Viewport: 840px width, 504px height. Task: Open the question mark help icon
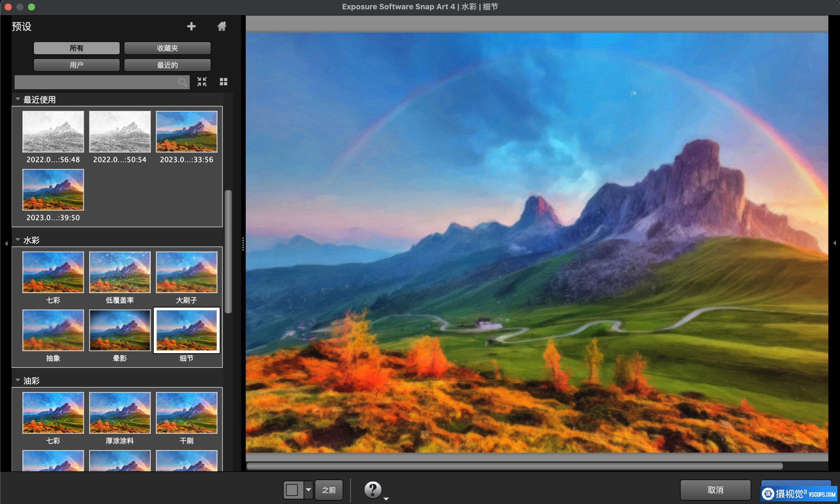pyautogui.click(x=372, y=490)
